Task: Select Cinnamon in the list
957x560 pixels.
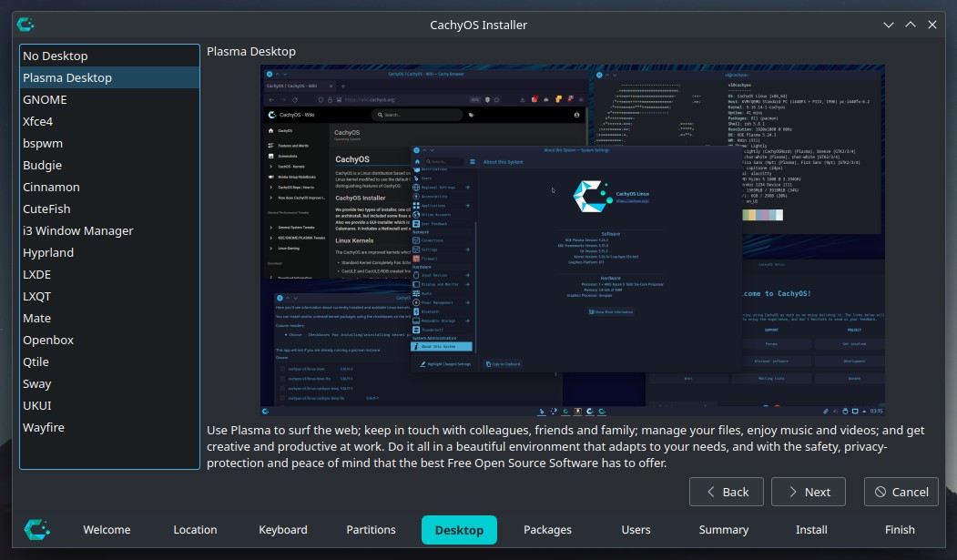Action: 109,188
